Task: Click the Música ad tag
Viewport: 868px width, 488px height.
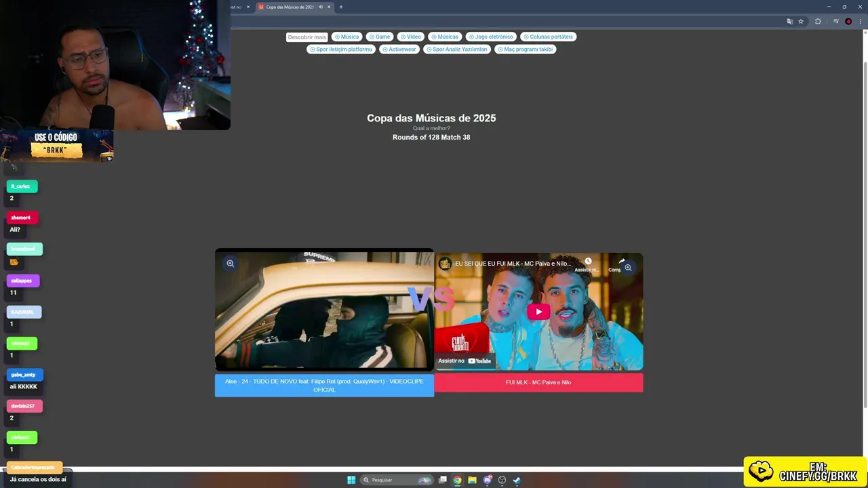Action: (347, 37)
